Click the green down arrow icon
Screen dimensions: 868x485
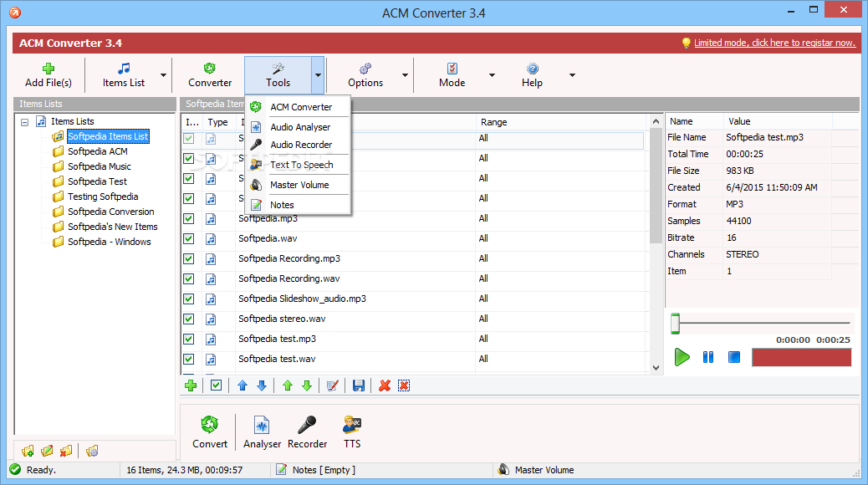pos(307,385)
